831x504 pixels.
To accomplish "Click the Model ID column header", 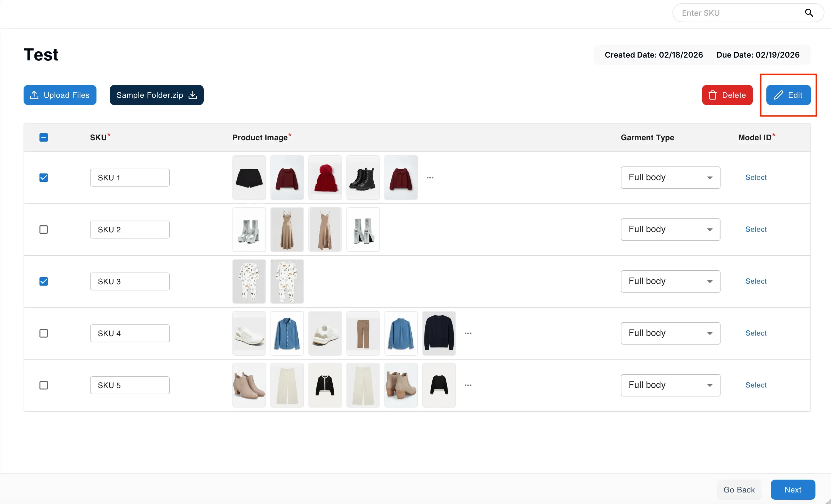I will [757, 137].
